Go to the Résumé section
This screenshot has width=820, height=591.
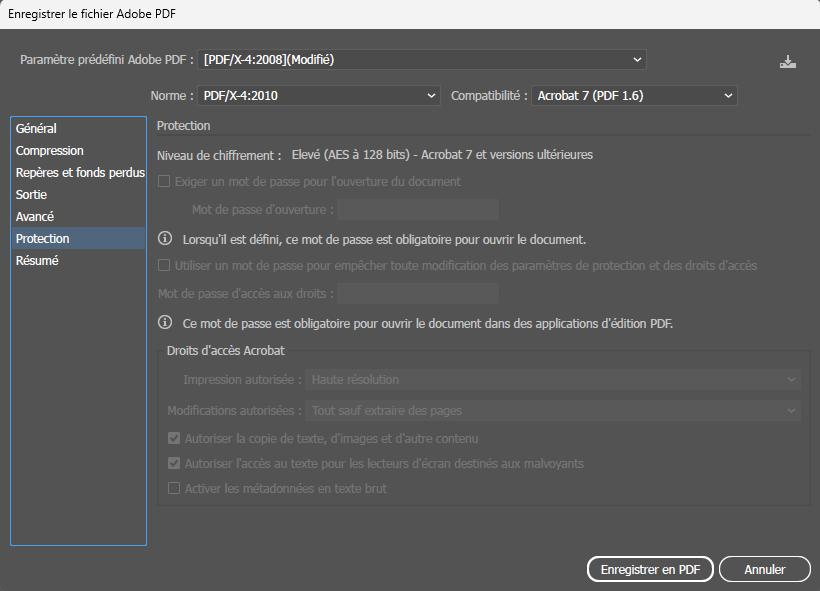coord(37,261)
